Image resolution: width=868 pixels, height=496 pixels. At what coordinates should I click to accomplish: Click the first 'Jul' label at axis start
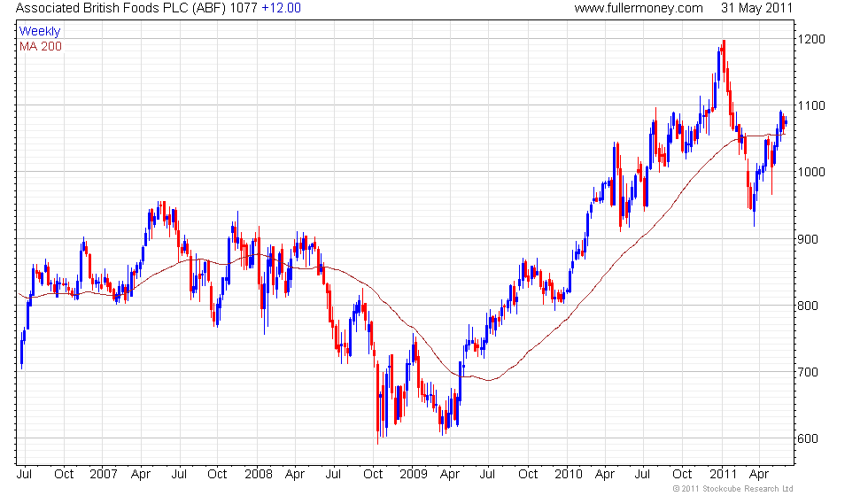(x=25, y=474)
